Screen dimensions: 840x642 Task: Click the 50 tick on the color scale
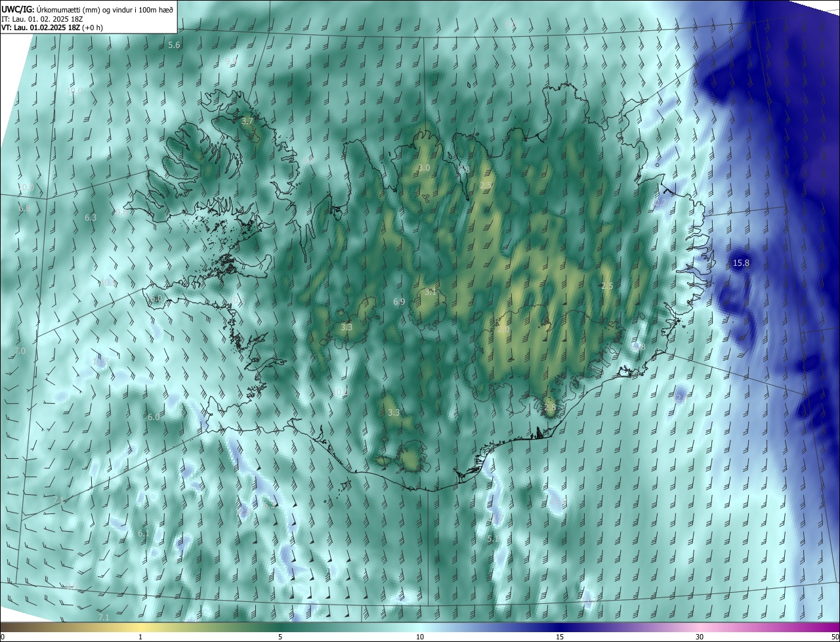point(835,637)
